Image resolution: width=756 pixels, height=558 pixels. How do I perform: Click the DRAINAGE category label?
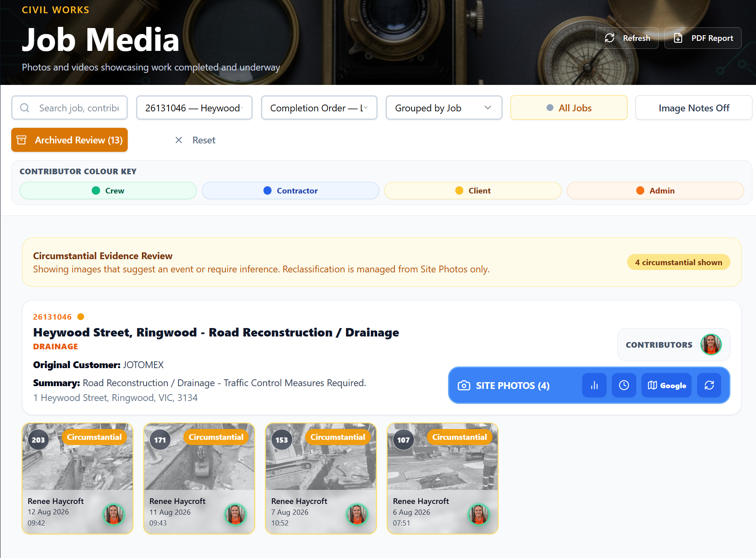point(56,346)
